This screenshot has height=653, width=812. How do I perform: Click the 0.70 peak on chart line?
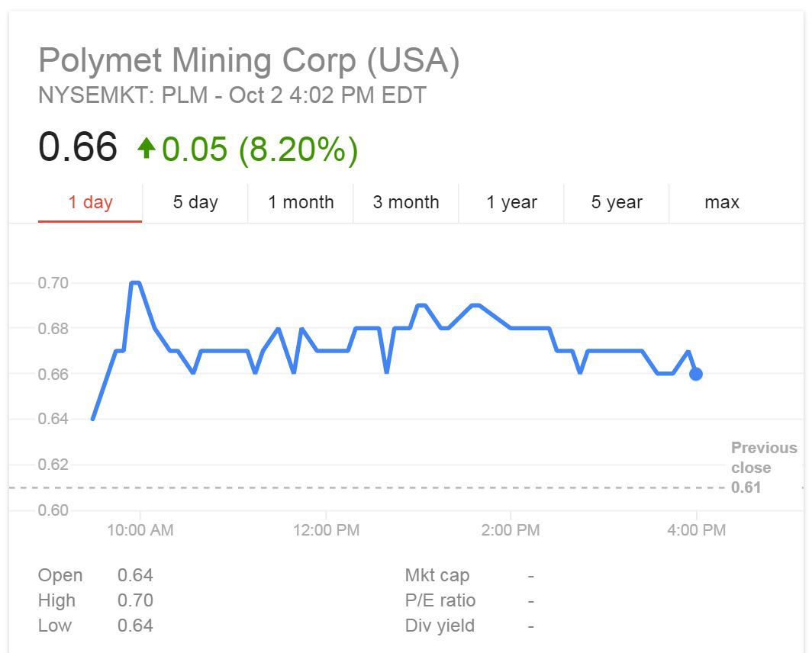tap(135, 283)
